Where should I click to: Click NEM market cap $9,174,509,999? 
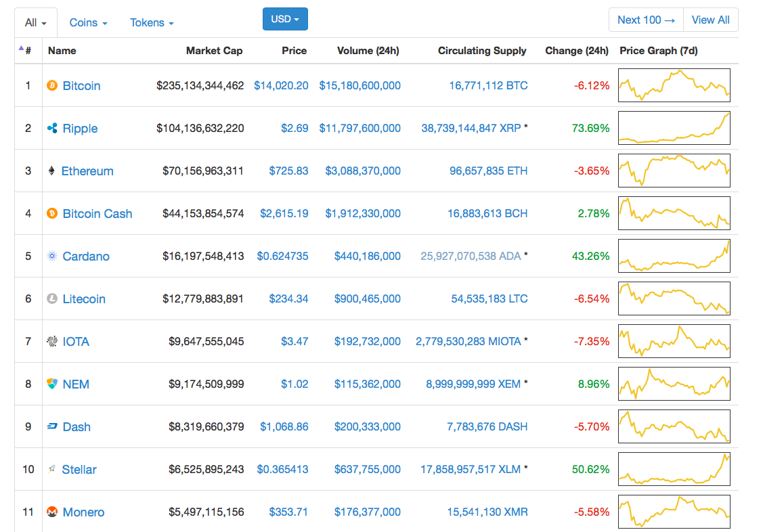[206, 384]
